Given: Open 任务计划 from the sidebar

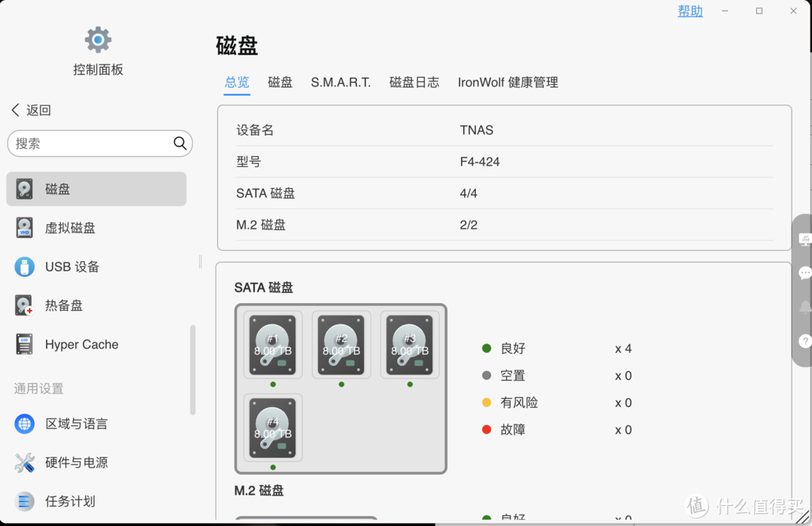Looking at the screenshot, I should (x=71, y=501).
